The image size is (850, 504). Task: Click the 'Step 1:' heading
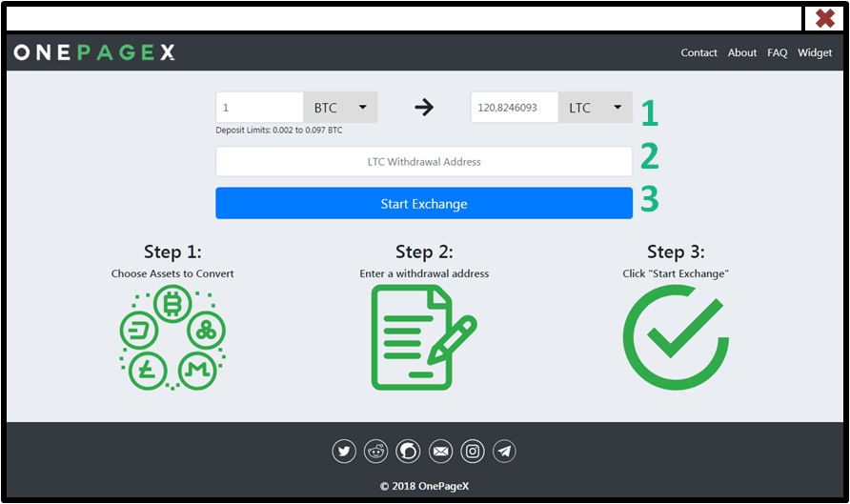172,252
